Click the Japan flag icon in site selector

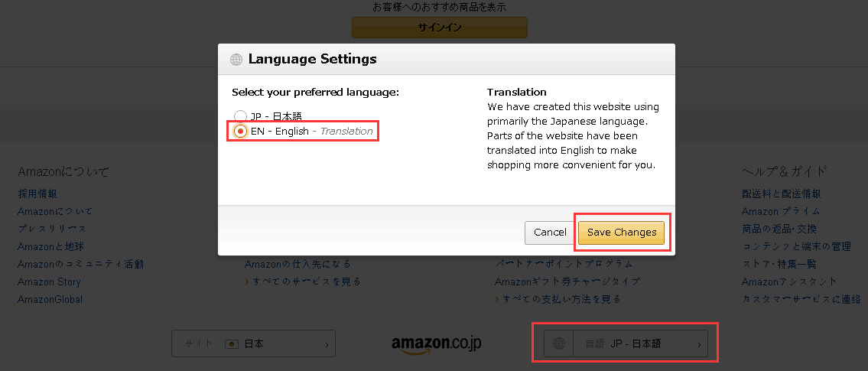coord(232,344)
